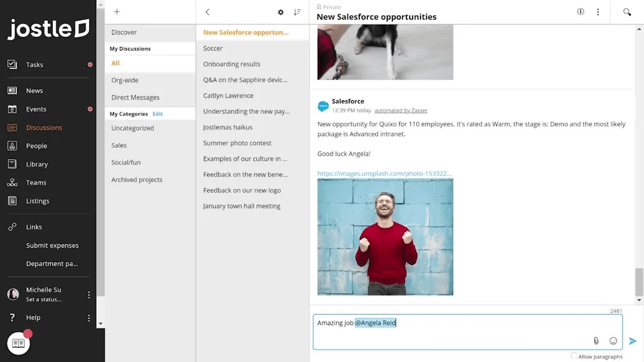Image resolution: width=644 pixels, height=362 pixels.
Task: Edit My Categories
Action: pyautogui.click(x=157, y=114)
